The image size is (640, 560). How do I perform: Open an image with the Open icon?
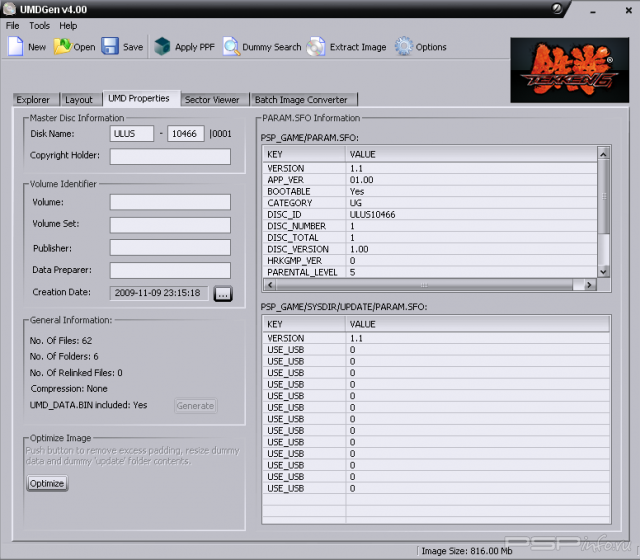pyautogui.click(x=62, y=47)
